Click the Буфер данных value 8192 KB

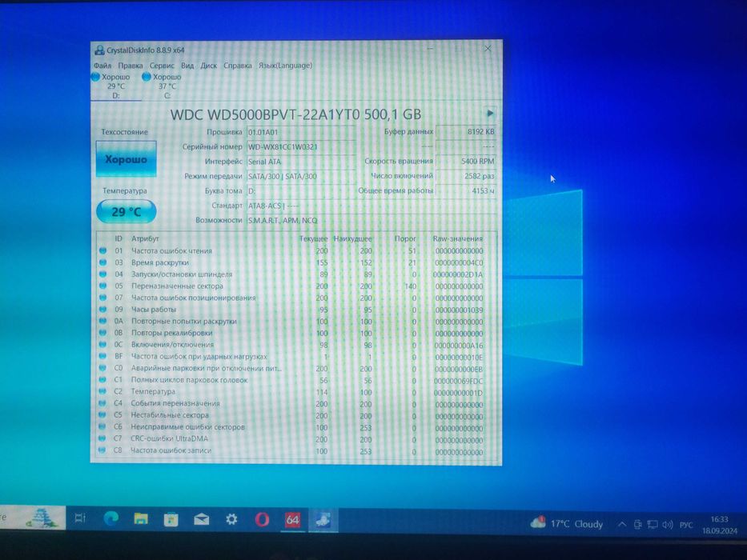466,131
